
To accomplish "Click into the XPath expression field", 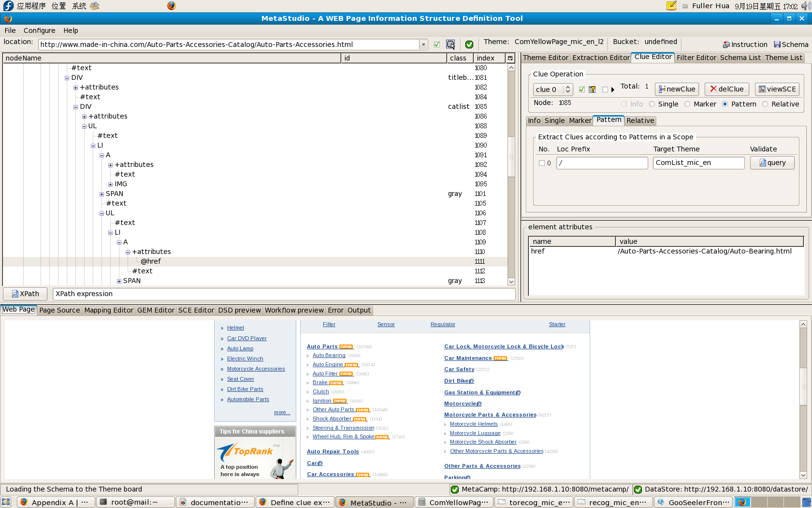I will (x=284, y=294).
